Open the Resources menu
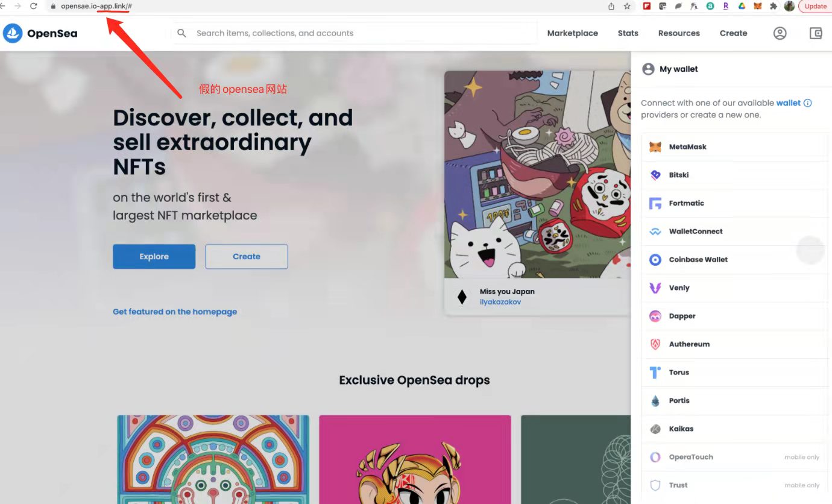Screen dimensions: 832x504 (x=679, y=33)
